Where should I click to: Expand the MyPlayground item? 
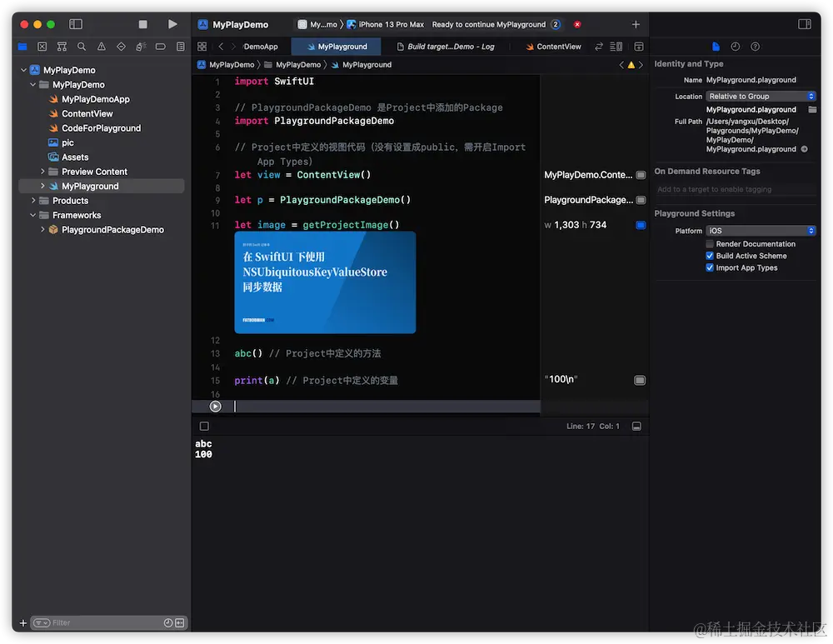click(x=42, y=186)
